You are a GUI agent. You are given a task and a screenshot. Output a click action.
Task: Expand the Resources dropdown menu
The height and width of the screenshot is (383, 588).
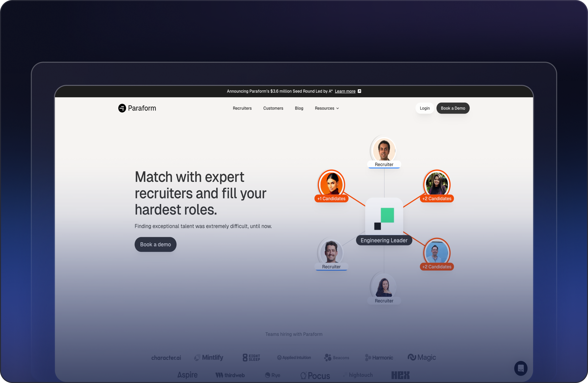click(327, 108)
